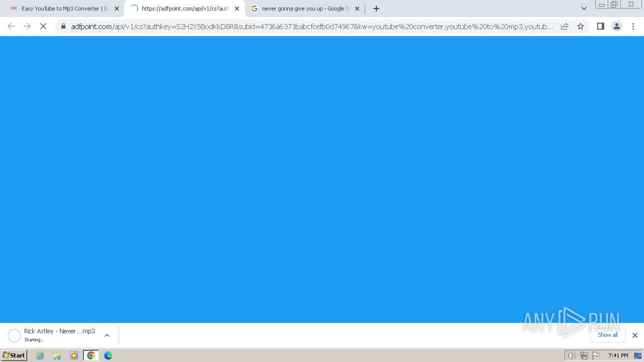Close the downloads bar
Image resolution: width=644 pixels, height=362 pixels.
coord(635,335)
